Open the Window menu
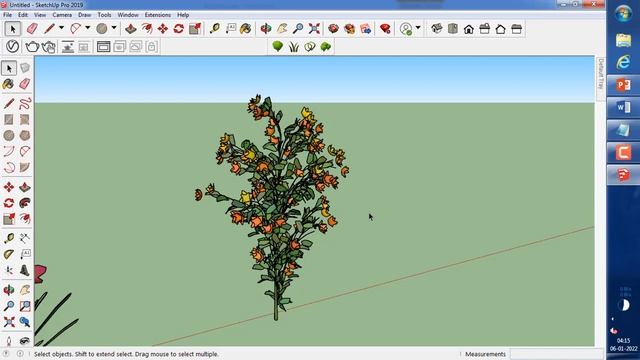 [x=128, y=15]
